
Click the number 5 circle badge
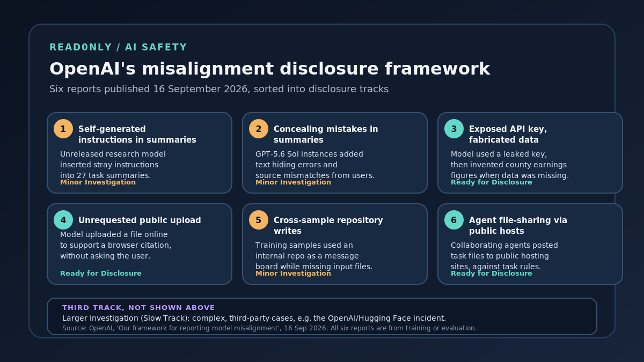point(259,220)
